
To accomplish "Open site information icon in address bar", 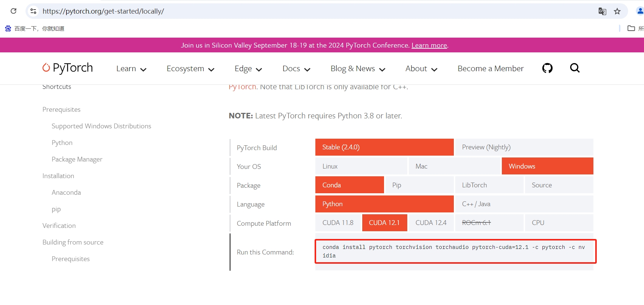I will [33, 11].
